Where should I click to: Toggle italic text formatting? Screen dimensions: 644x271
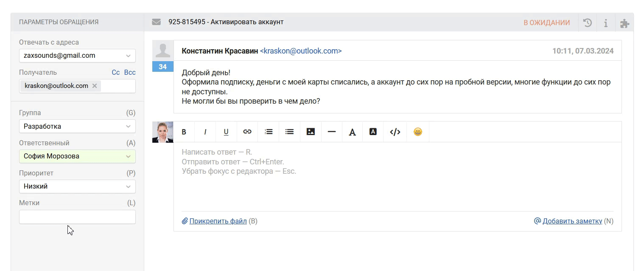(x=205, y=132)
